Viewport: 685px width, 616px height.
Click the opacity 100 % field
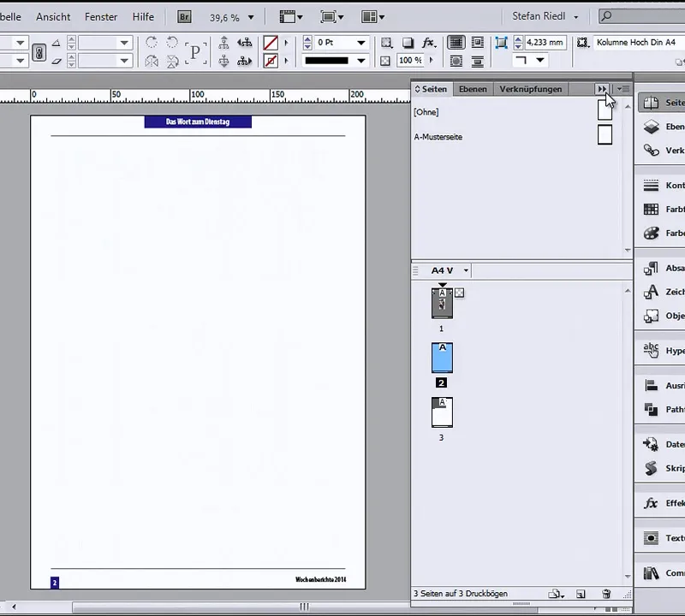[x=411, y=60]
